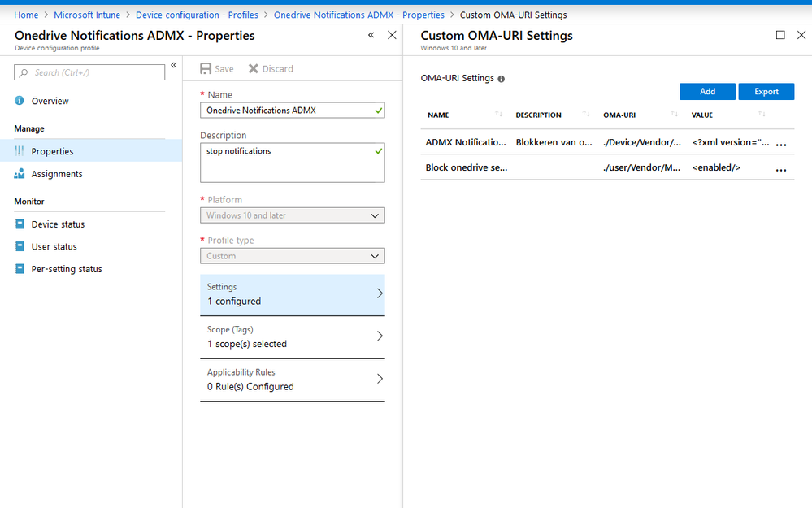Click the ./user/Vendor/M... OMA-URI cell
The image size is (812, 508).
(x=641, y=167)
